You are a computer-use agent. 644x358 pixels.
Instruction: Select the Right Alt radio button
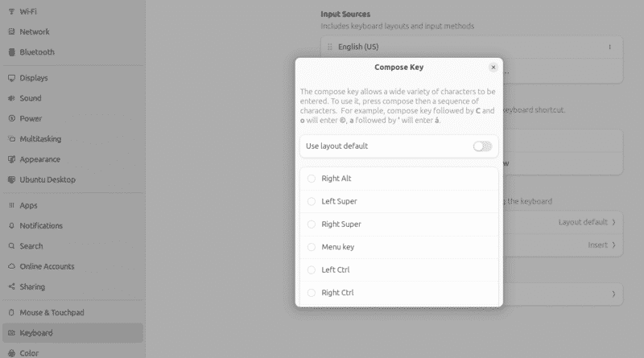312,179
